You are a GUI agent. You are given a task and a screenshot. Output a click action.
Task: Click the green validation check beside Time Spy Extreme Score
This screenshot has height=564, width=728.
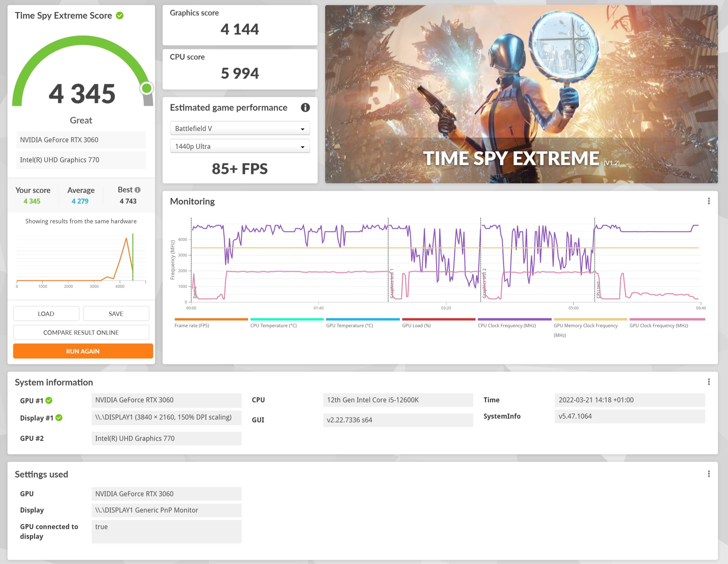tap(120, 15)
